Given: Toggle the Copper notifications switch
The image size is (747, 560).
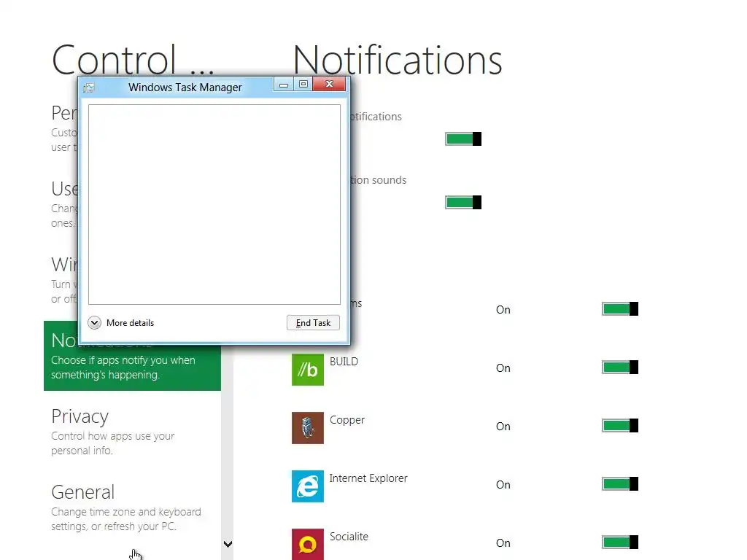Looking at the screenshot, I should 620,425.
